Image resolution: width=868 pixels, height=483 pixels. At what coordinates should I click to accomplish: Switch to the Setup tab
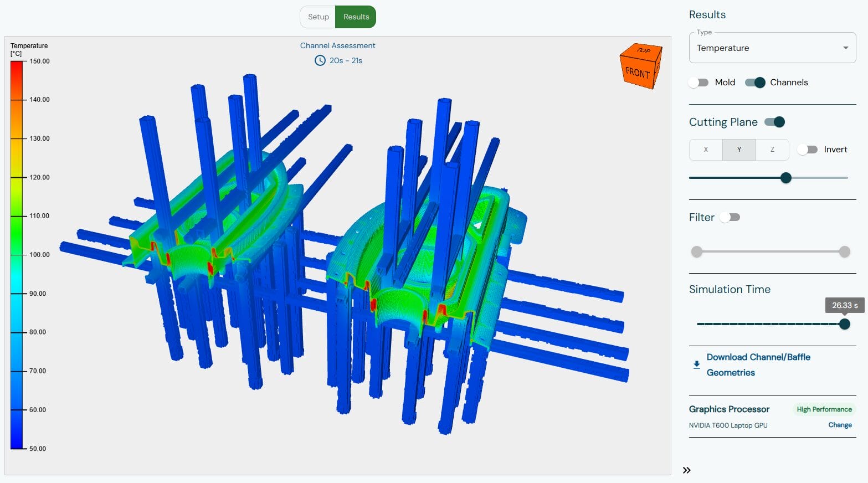pos(318,17)
